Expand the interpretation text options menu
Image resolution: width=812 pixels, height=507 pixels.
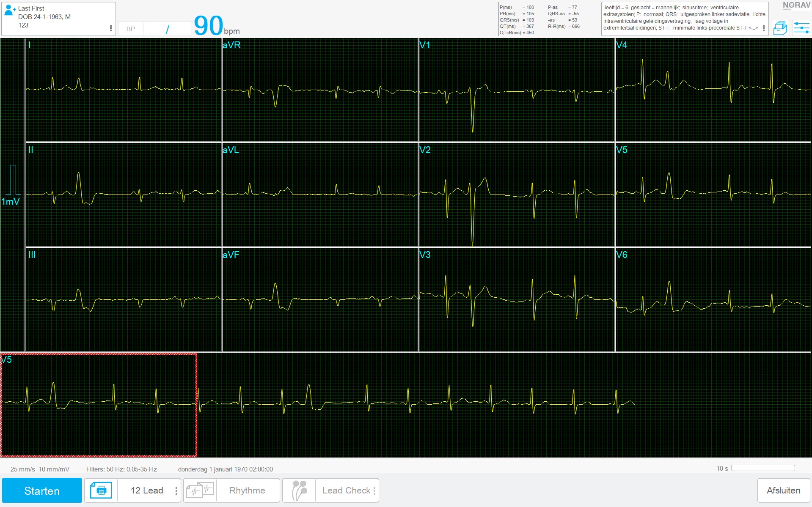click(x=764, y=27)
